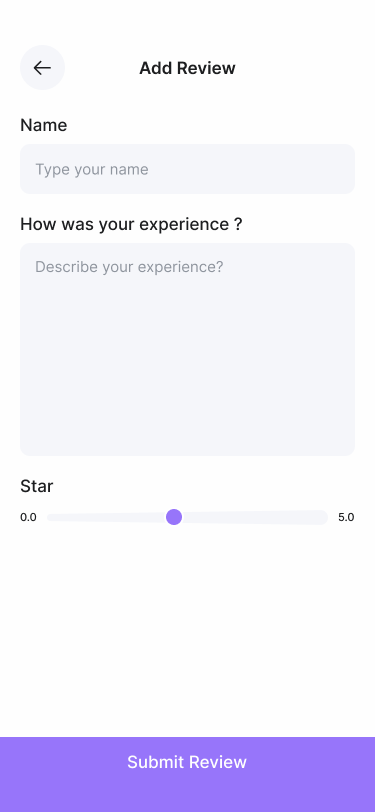The image size is (375, 812).
Task: Click the "Type your name" placeholder text
Action: click(92, 169)
